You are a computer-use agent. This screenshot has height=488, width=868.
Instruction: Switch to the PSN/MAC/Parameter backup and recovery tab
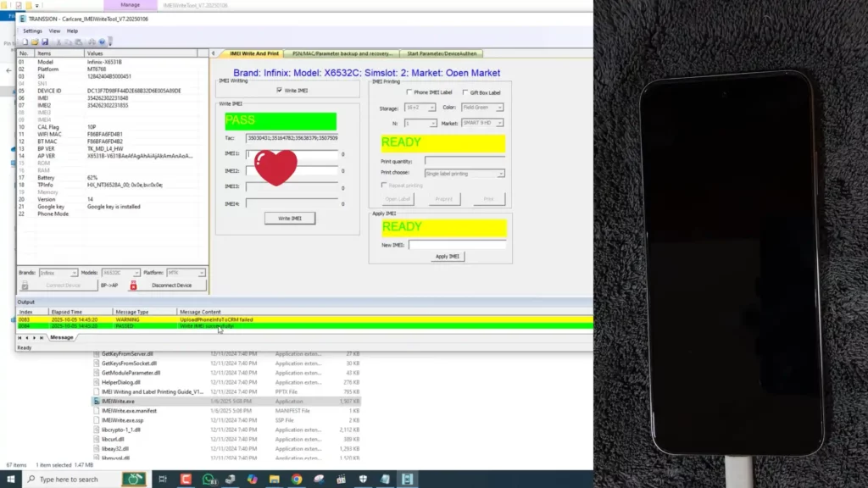tap(342, 53)
